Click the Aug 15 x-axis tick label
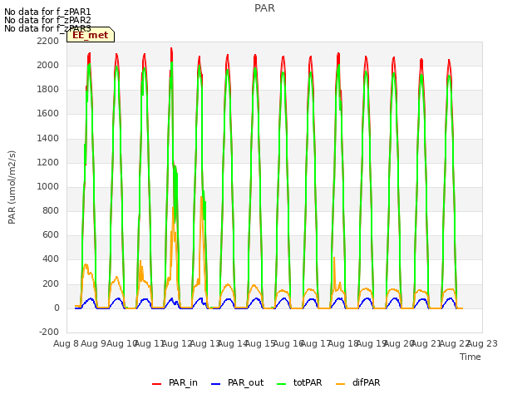The height and width of the screenshot is (399, 532). [260, 343]
